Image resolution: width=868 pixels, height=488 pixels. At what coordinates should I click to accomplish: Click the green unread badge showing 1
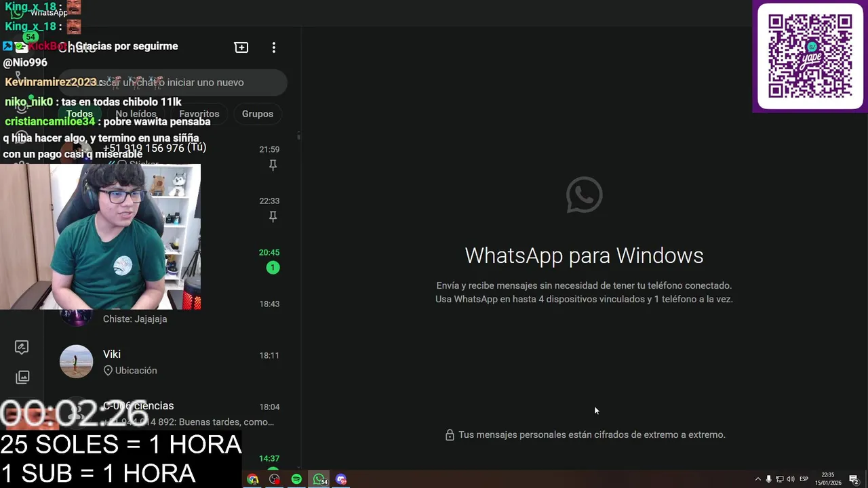point(273,268)
